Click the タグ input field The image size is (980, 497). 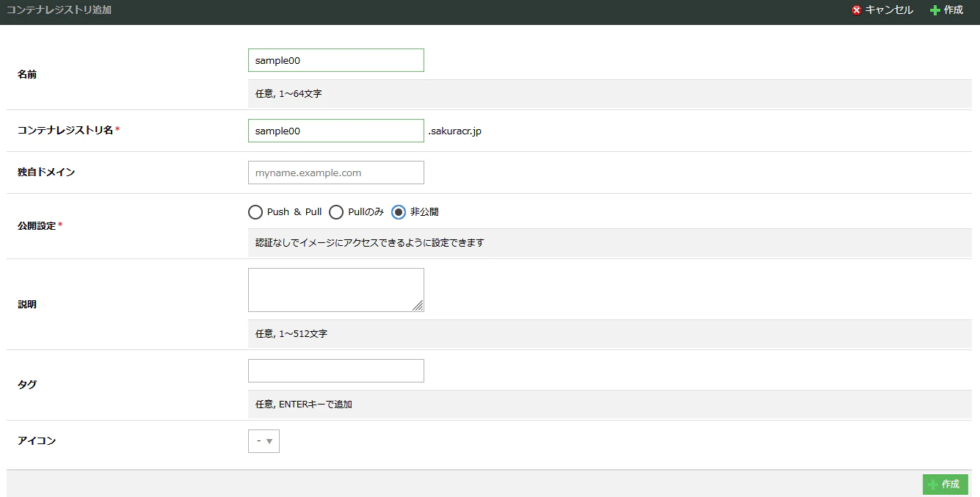point(336,371)
